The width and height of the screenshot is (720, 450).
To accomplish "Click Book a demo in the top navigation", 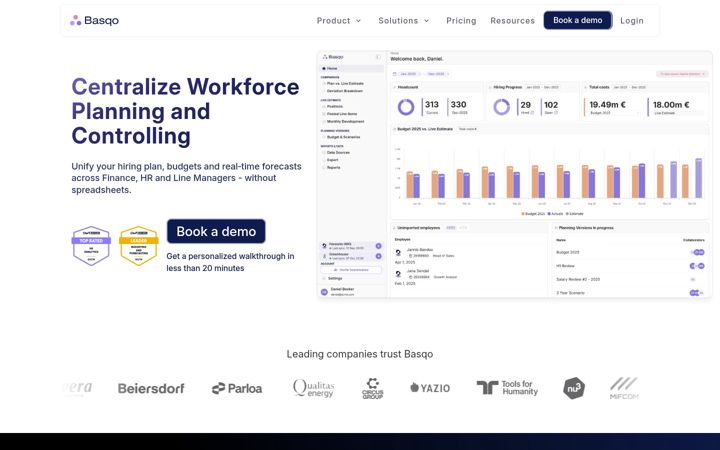I will click(578, 20).
